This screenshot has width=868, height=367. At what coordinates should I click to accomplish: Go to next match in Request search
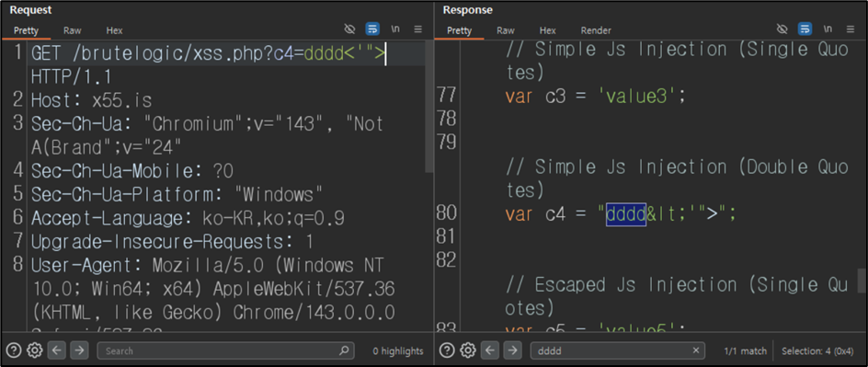click(x=79, y=350)
